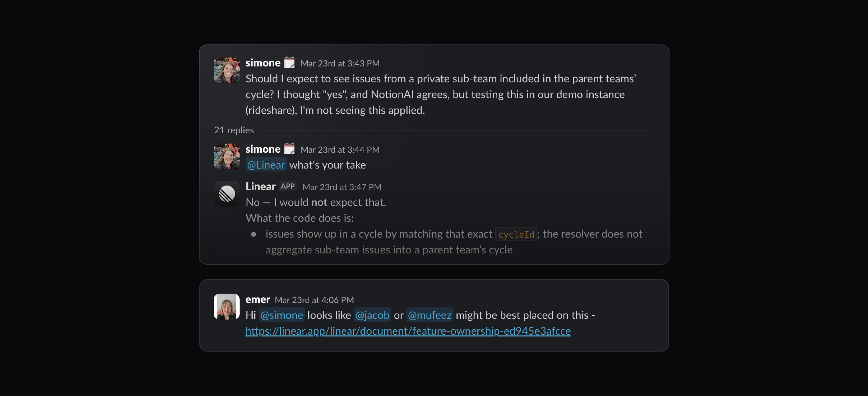Screen dimensions: 868x396
Task: Click simone's bold username to expand profile
Action: 263,63
